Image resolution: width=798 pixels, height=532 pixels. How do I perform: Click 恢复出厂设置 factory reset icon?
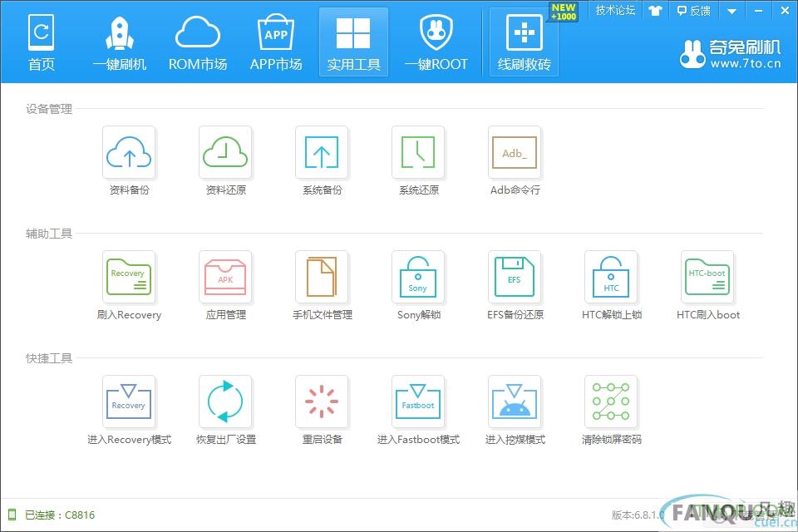coord(225,402)
